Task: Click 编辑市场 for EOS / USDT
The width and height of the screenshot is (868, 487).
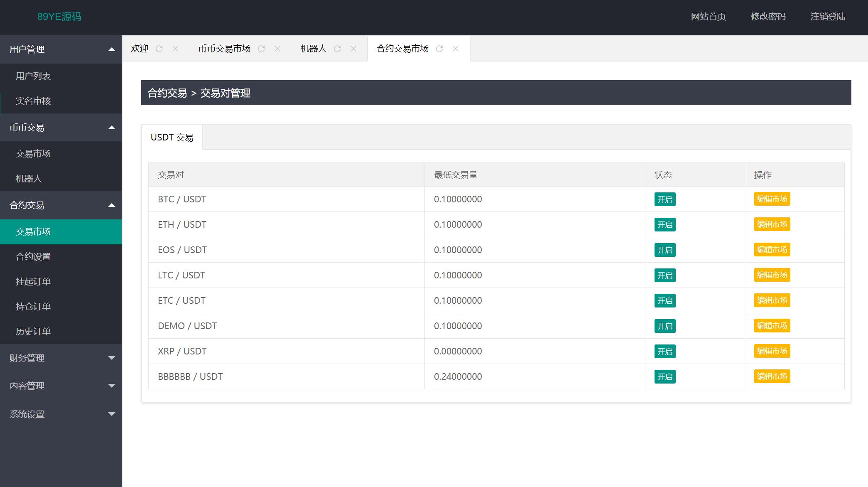Action: pyautogui.click(x=772, y=250)
